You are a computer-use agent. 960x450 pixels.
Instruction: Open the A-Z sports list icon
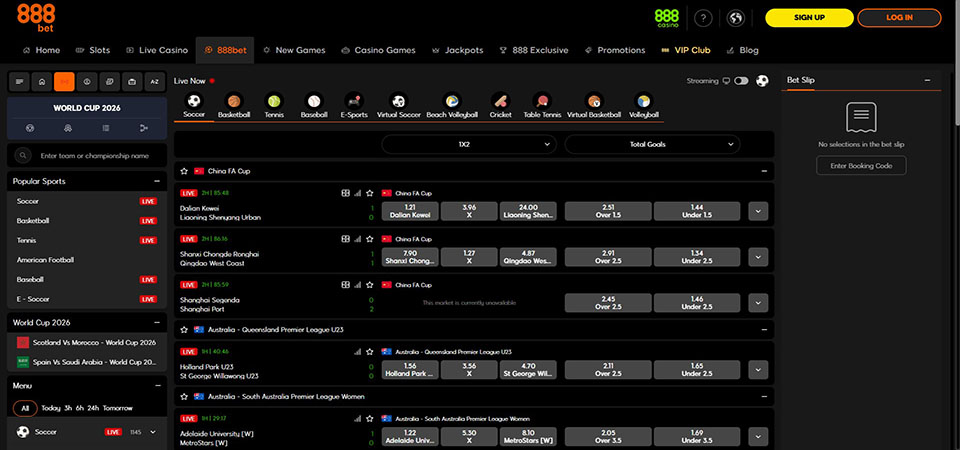[154, 81]
